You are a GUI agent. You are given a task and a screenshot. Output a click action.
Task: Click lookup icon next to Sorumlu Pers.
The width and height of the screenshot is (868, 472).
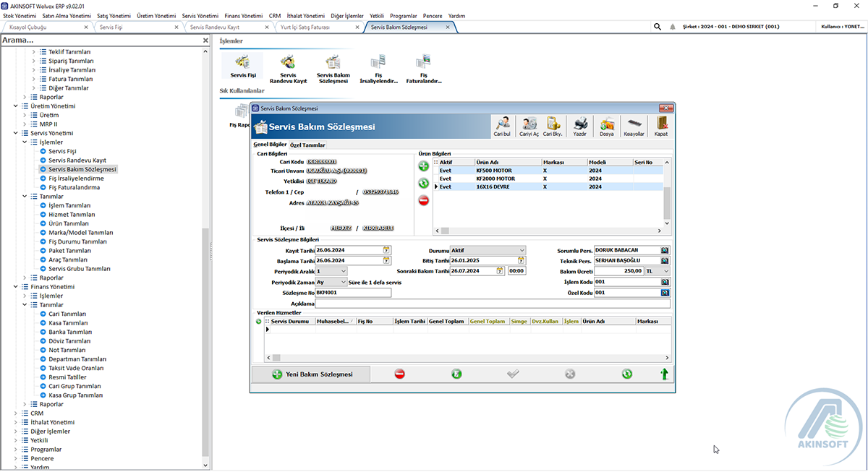point(665,250)
